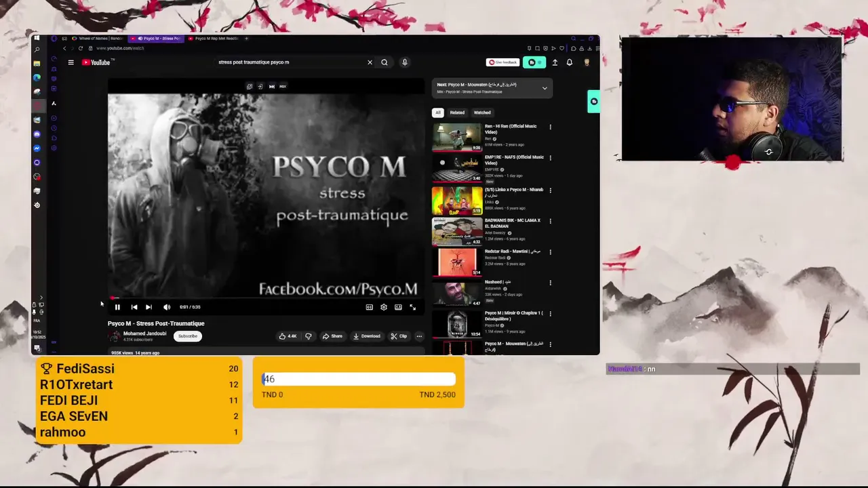The image size is (868, 488).
Task: Like the video with 4.4K likes
Action: point(288,336)
